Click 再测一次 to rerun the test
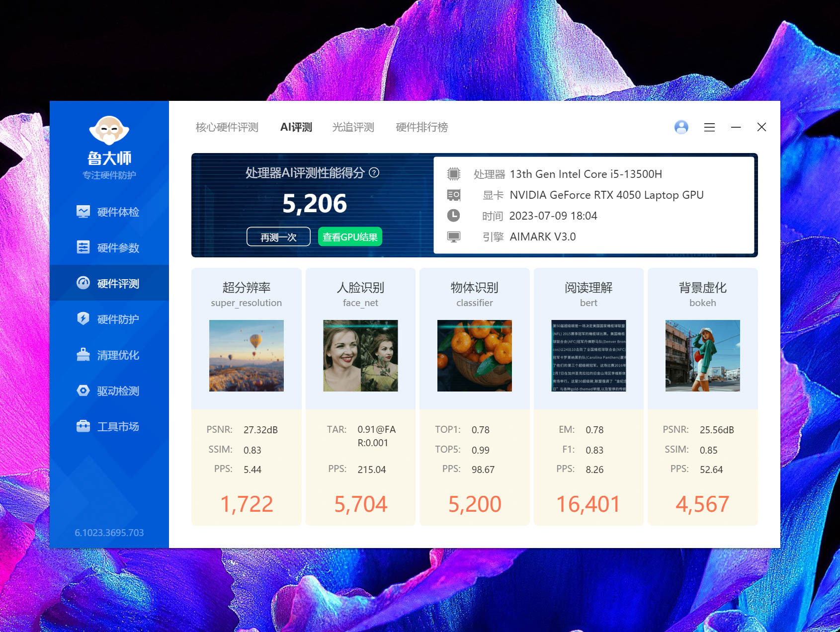Image resolution: width=840 pixels, height=632 pixels. 278,237
